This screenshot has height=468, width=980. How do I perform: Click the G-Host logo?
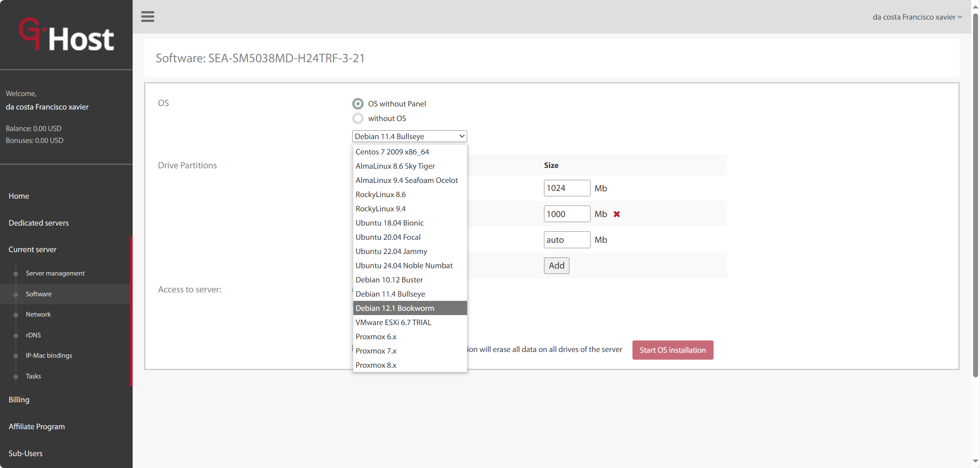pos(67,34)
